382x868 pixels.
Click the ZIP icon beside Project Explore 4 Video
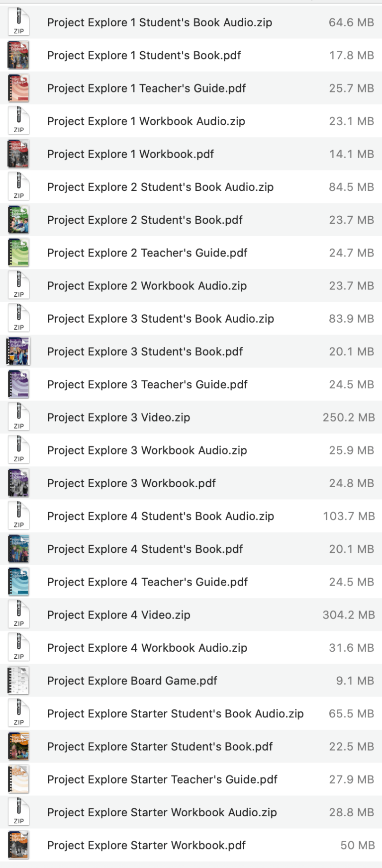point(18,614)
